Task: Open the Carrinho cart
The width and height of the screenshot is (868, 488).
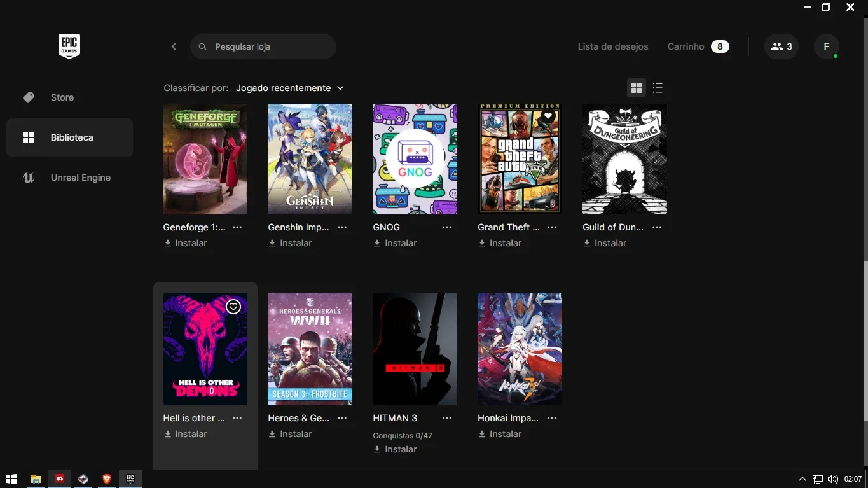Action: [698, 46]
